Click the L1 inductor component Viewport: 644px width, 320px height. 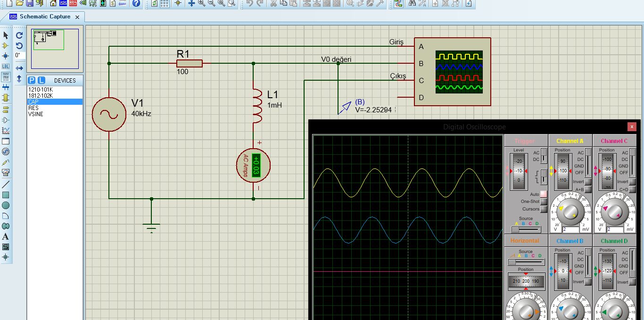[x=257, y=106]
